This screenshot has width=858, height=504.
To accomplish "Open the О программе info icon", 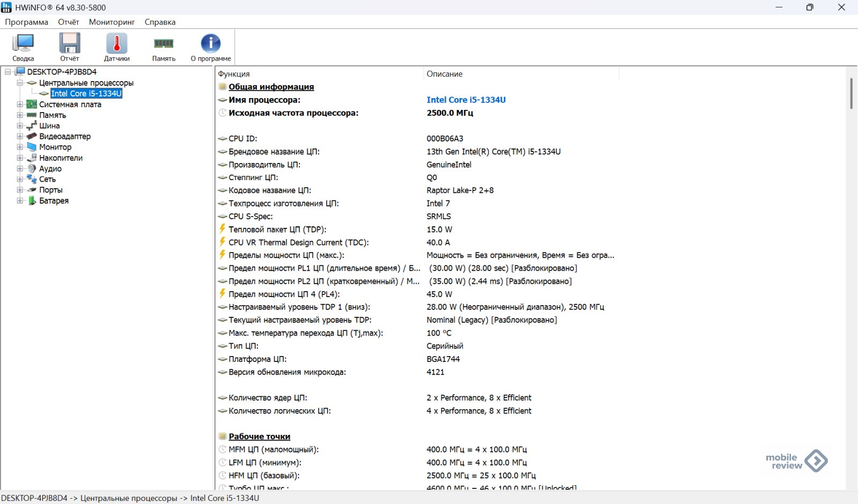I will [211, 47].
